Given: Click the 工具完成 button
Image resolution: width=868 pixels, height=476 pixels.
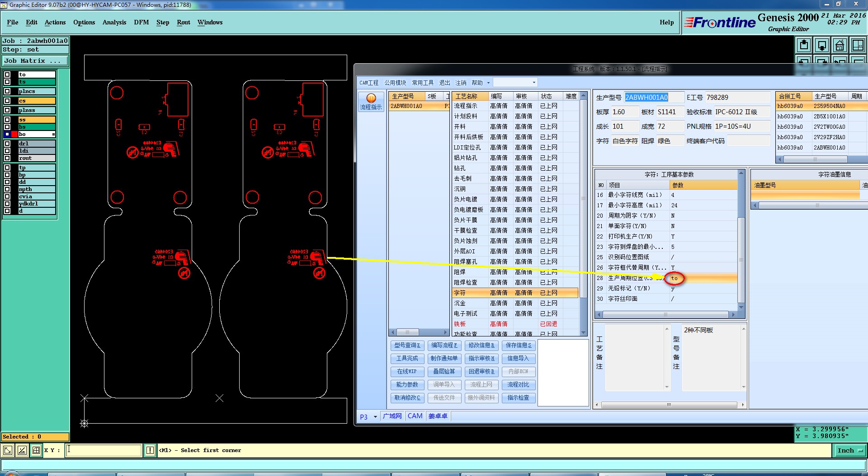Looking at the screenshot, I should [x=407, y=359].
